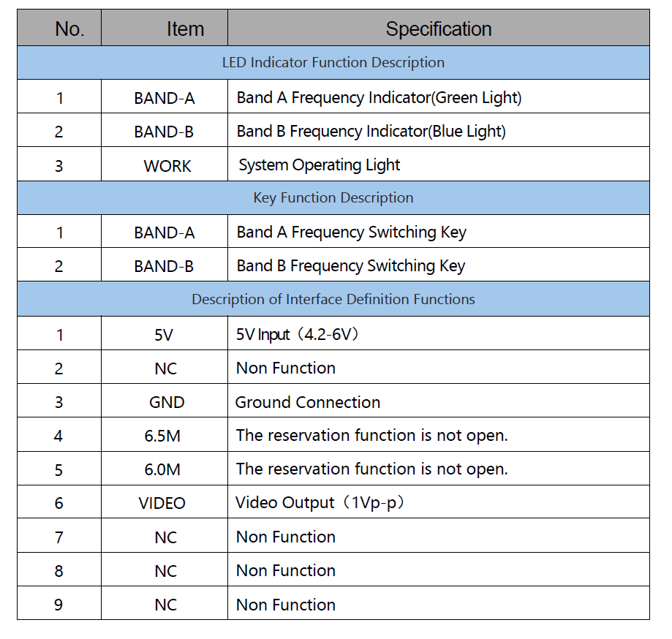Select the "Band A Frequency Indicator(Green Light)" cell
Viewport: 672px width, 639px height.
pyautogui.click(x=379, y=97)
